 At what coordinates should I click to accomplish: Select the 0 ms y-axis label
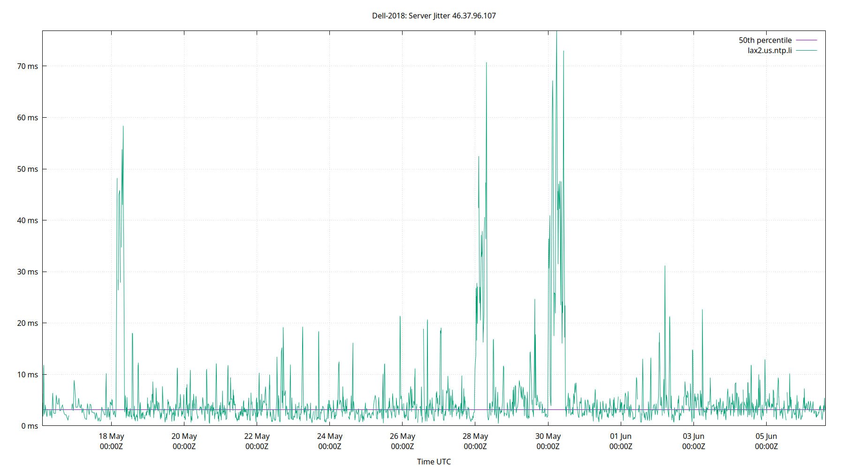[x=30, y=425]
